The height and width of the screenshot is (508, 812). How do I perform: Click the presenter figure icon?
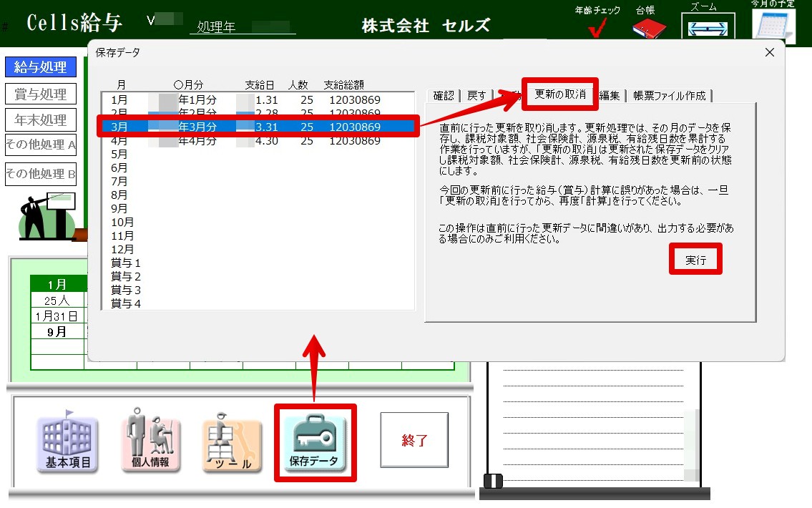point(48,217)
